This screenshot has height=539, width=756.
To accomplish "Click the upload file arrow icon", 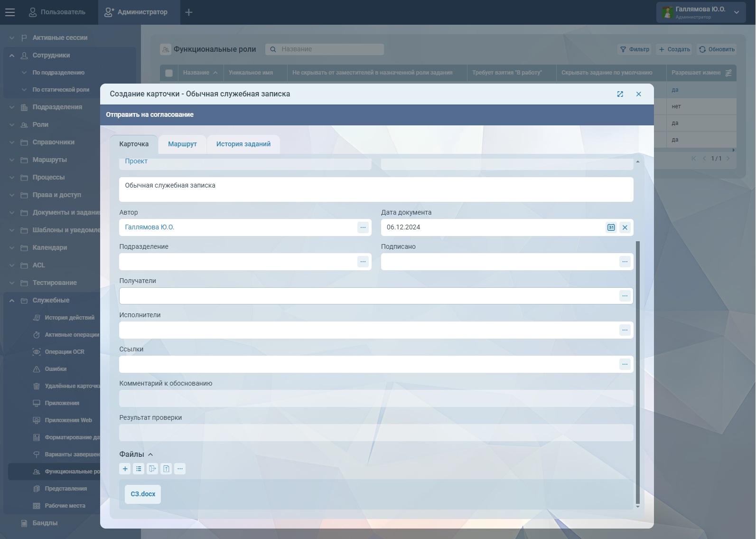I will coord(166,469).
